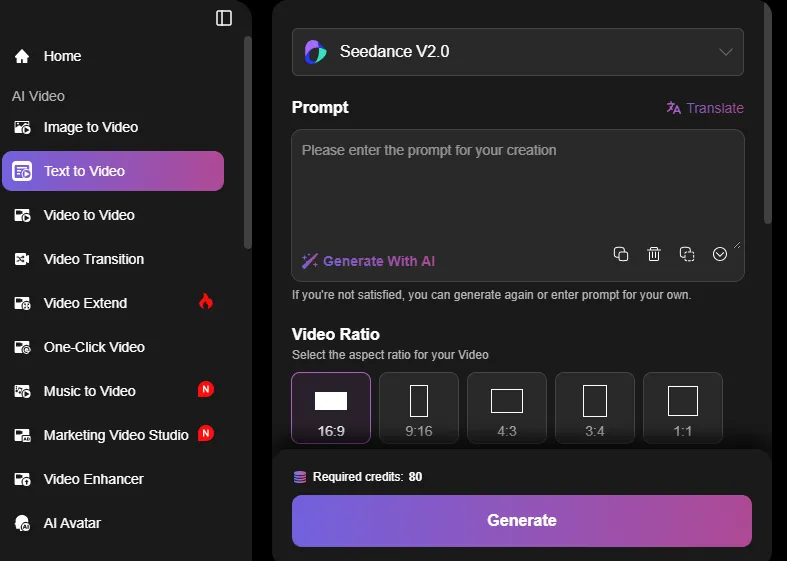787x561 pixels.
Task: Click the Music to Video icon
Action: (22, 391)
